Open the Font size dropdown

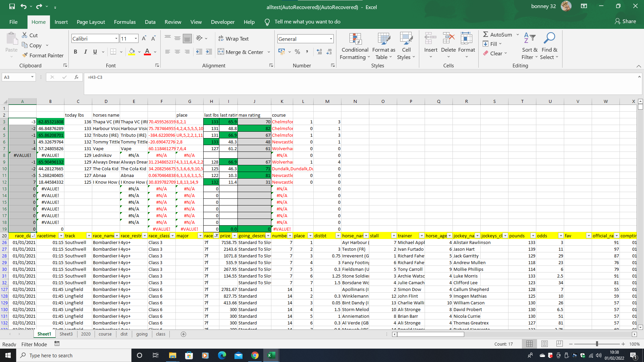point(136,39)
